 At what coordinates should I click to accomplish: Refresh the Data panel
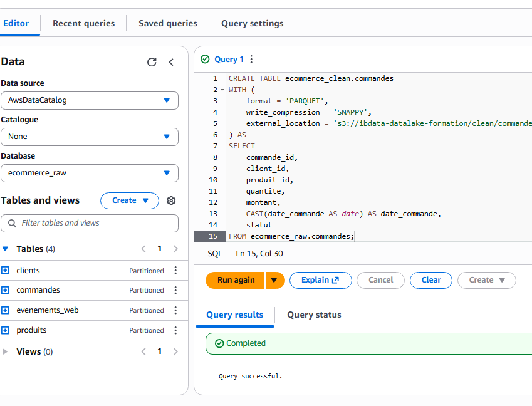[x=152, y=62]
